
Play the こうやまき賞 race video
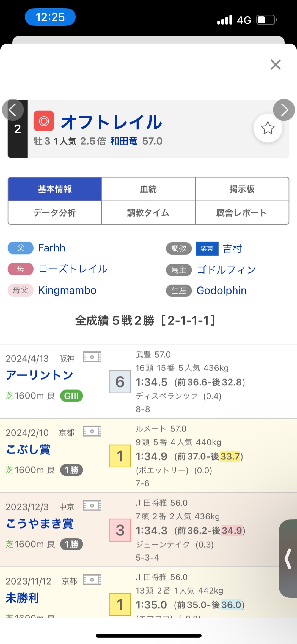click(92, 505)
